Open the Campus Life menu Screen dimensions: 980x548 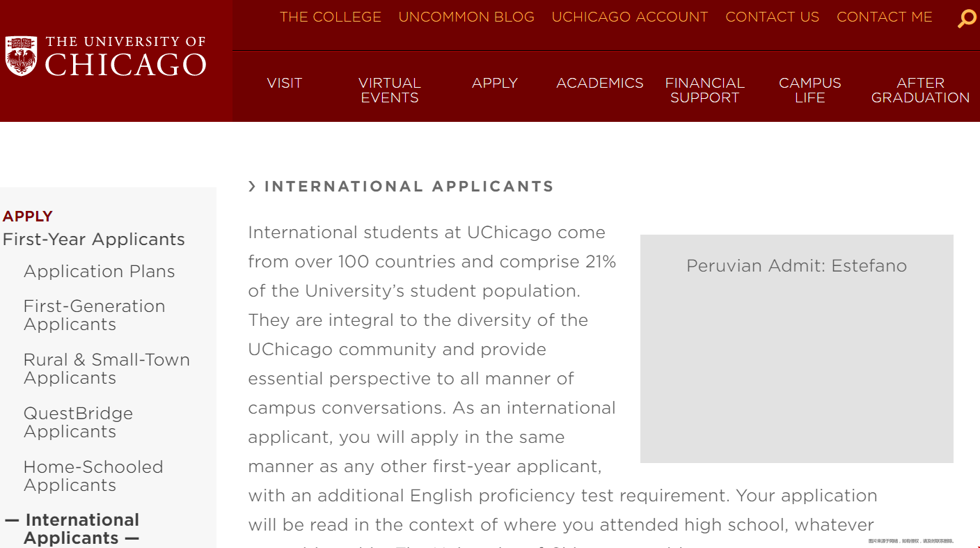click(810, 91)
